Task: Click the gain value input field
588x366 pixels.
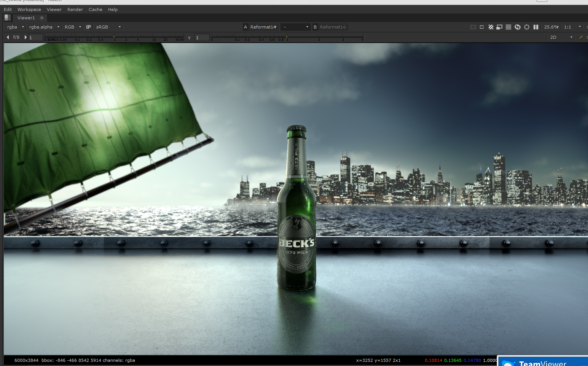Action: tap(35, 37)
